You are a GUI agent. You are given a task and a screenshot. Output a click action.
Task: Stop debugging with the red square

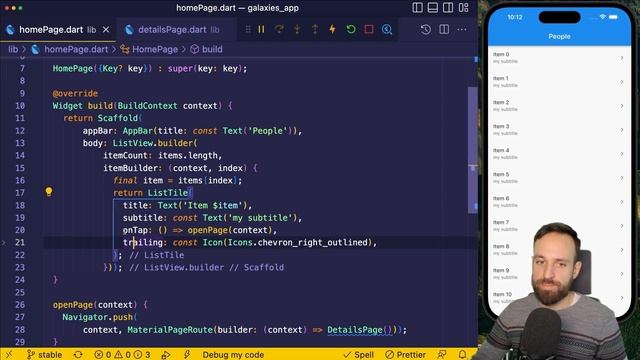point(369,29)
